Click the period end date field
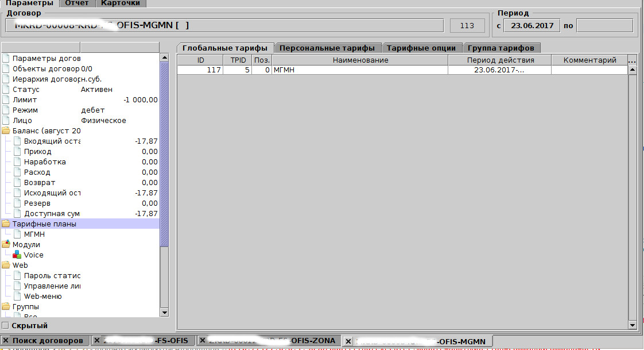The image size is (644, 350). (x=604, y=25)
